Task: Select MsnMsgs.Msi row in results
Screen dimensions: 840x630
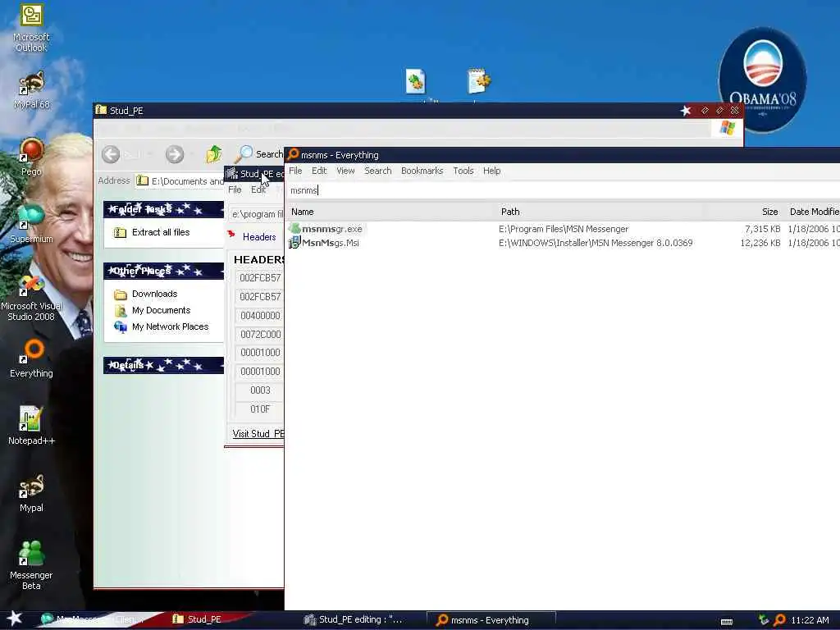Action: click(563, 243)
